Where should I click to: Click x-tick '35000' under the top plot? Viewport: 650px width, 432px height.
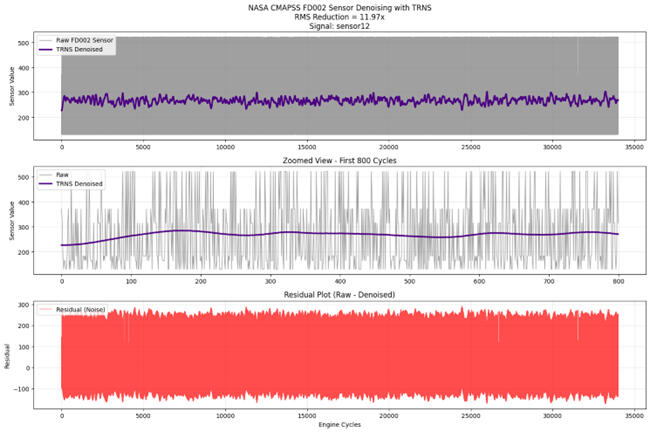click(634, 147)
